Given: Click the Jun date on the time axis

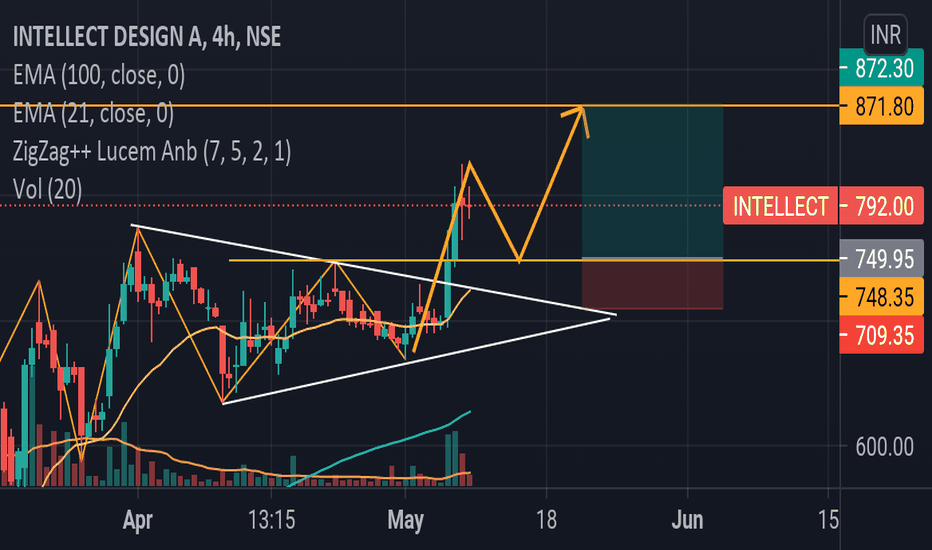Looking at the screenshot, I should coord(688,520).
